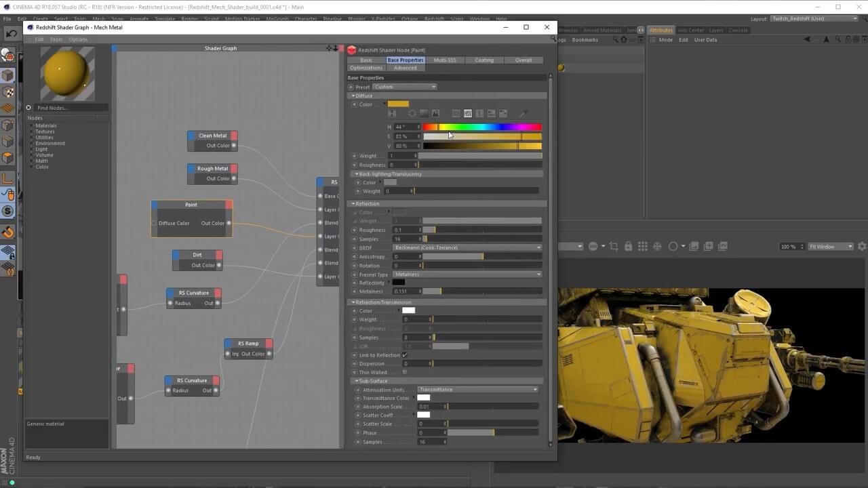The height and width of the screenshot is (488, 868).
Task: Click the undo arrow in left toolbar
Action: point(12,33)
